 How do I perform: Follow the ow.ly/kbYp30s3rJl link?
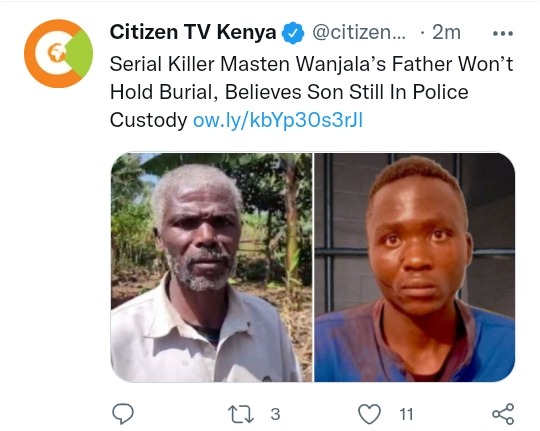(x=278, y=120)
